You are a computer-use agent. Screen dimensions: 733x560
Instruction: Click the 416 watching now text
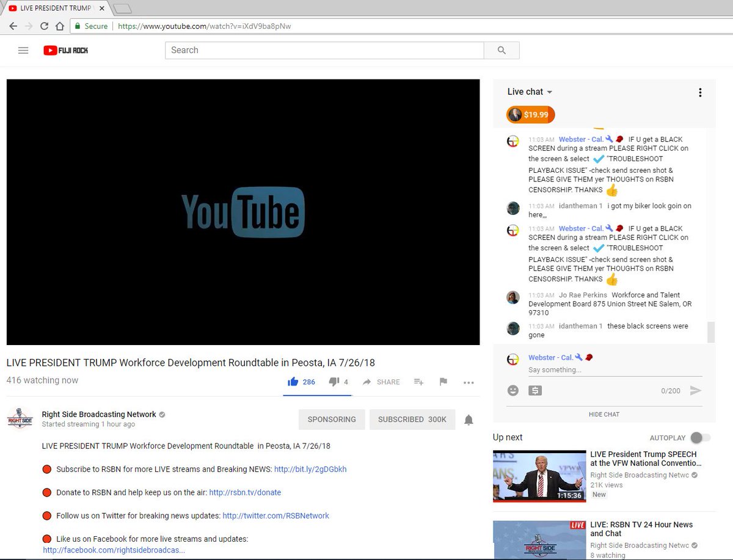click(x=42, y=380)
